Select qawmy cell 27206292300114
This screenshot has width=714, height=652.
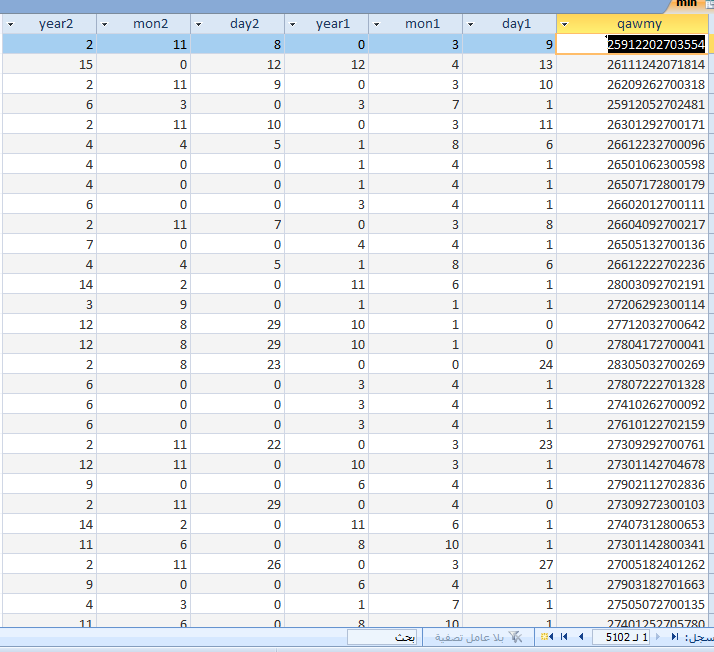(632, 305)
